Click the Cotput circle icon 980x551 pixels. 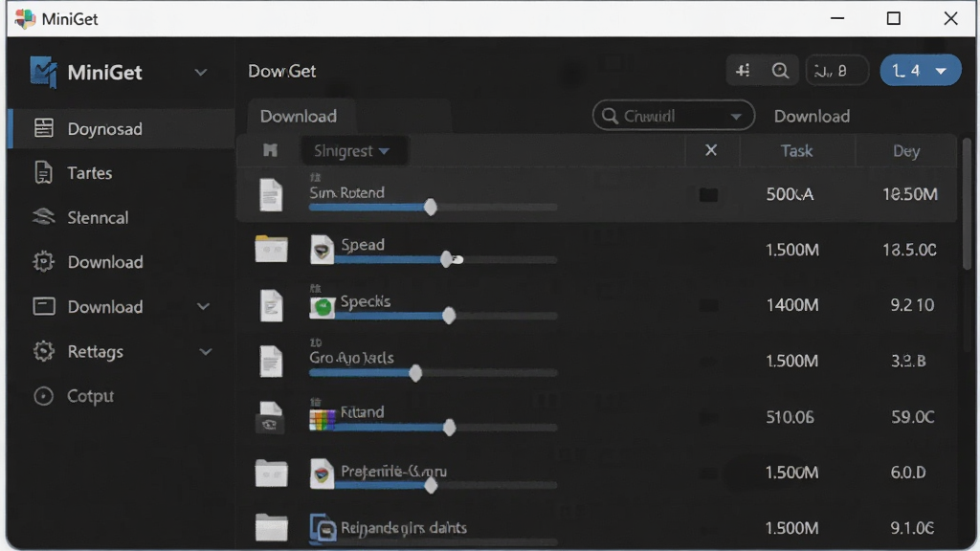[x=44, y=396]
